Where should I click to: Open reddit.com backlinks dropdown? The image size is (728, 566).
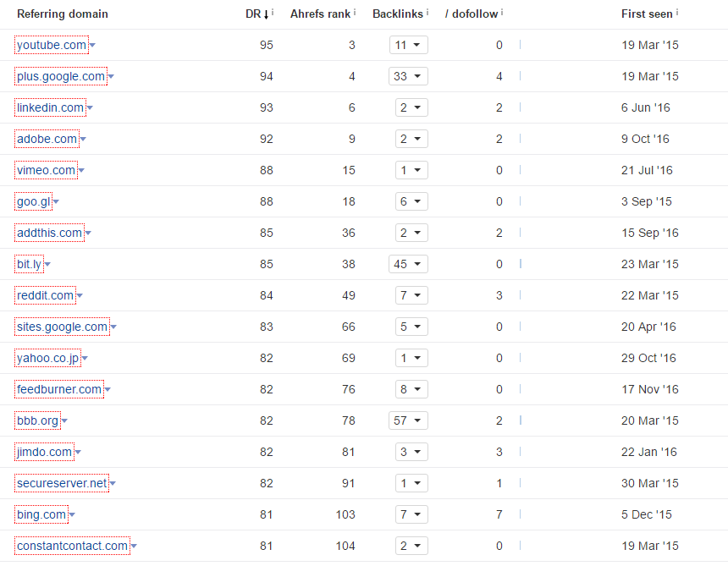(411, 295)
